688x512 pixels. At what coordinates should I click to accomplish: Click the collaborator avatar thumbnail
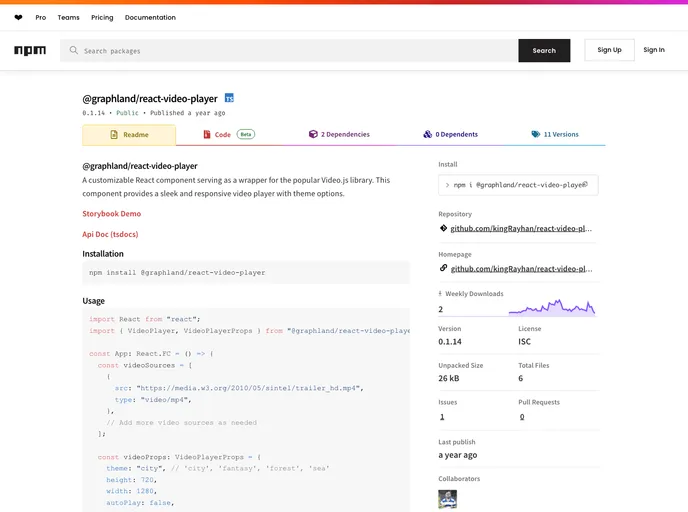point(448,499)
